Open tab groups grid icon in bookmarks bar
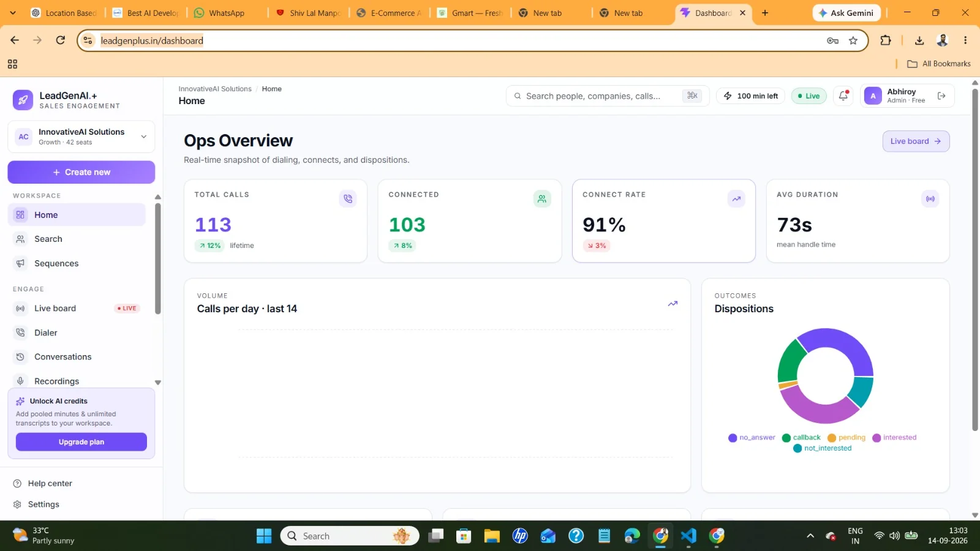This screenshot has height=551, width=980. 12,64
